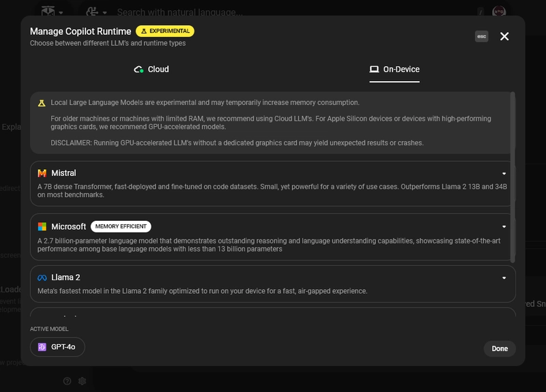Click the Mistral model title

point(63,173)
